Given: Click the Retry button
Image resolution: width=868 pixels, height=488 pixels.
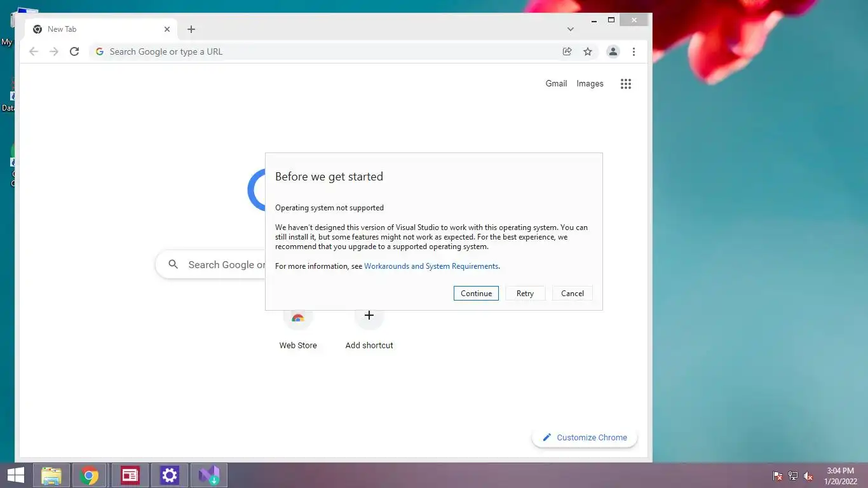Looking at the screenshot, I should pos(525,293).
